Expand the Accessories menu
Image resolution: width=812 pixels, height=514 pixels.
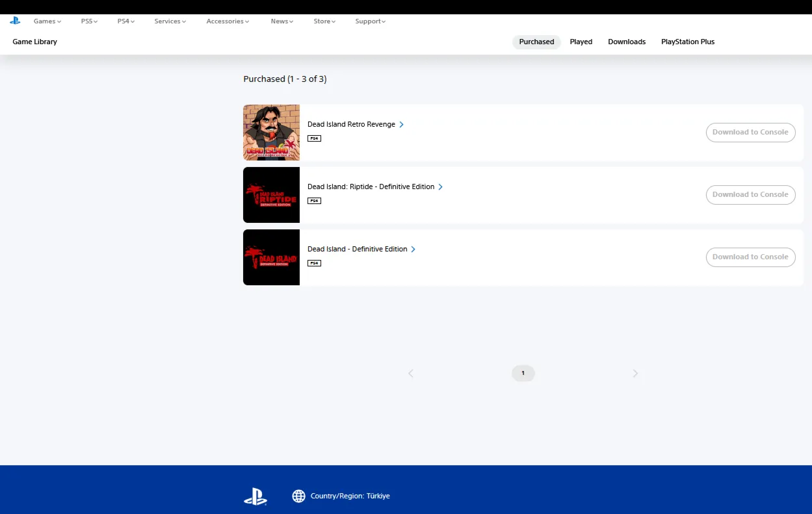[228, 21]
